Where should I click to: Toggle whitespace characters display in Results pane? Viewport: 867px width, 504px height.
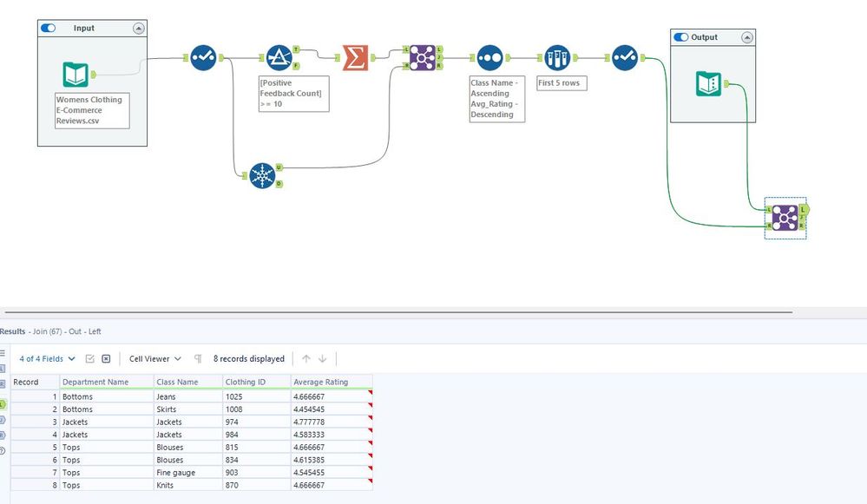point(197,358)
